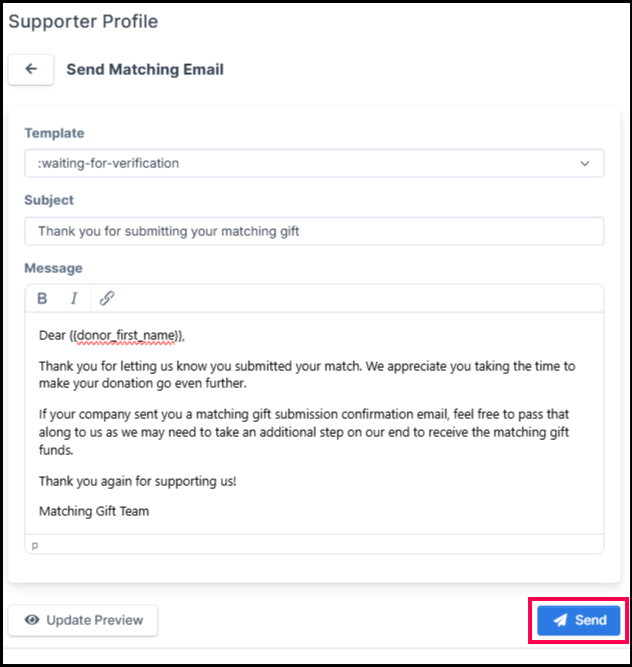Click the eye icon on Update Preview

(32, 620)
